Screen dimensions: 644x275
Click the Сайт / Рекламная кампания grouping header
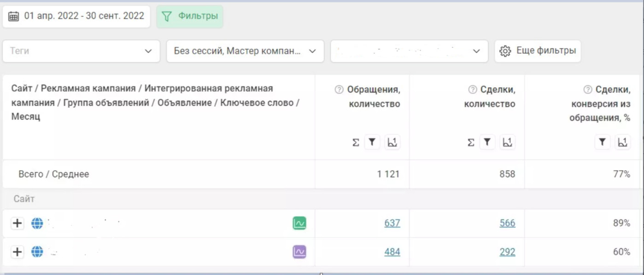pyautogui.click(x=156, y=102)
